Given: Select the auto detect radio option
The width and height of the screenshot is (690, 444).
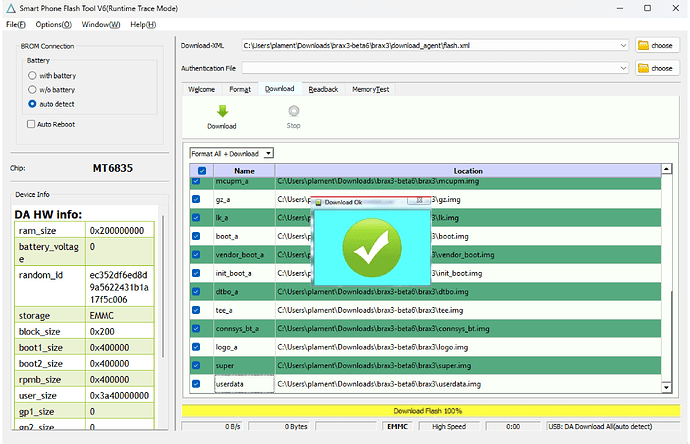Looking at the screenshot, I should [32, 104].
